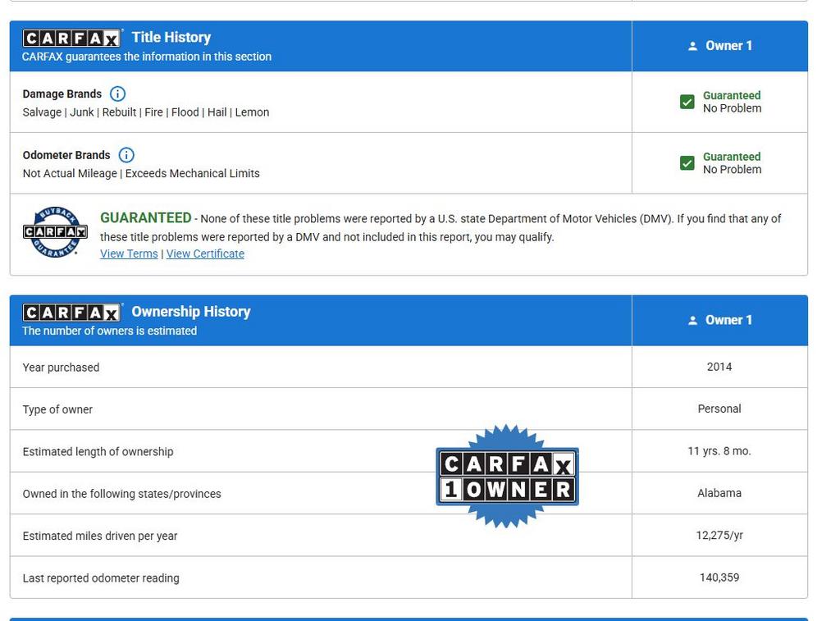Select the person icon in Ownership History header

[692, 321]
